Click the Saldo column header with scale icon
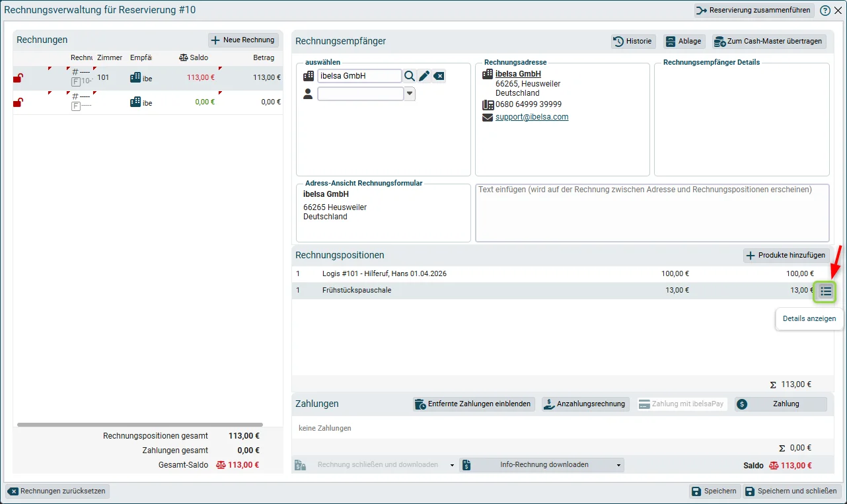847x504 pixels. [x=194, y=57]
